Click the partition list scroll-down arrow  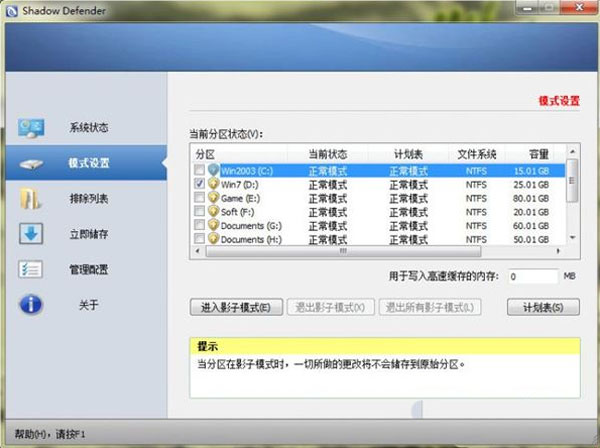pos(572,238)
